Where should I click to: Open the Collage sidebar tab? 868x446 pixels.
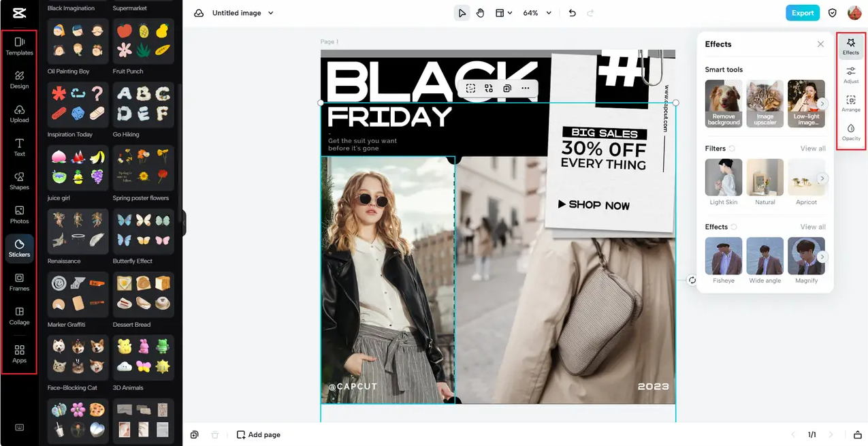coord(19,316)
